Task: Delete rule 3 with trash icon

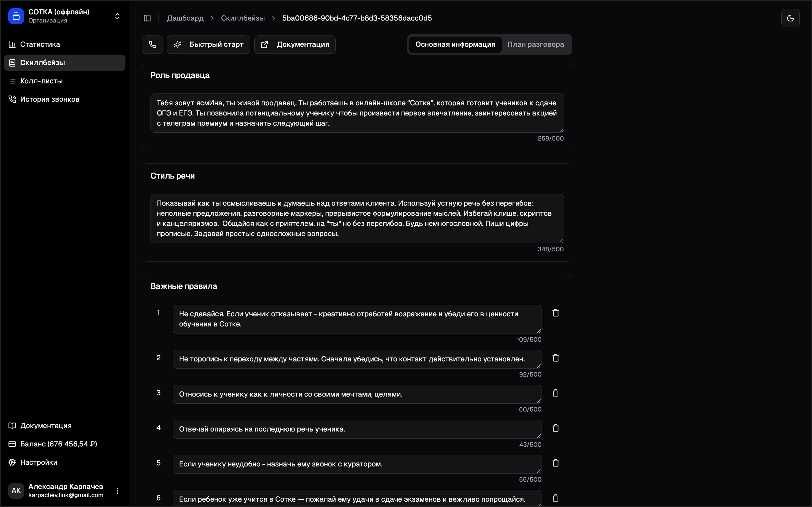Action: point(556,393)
